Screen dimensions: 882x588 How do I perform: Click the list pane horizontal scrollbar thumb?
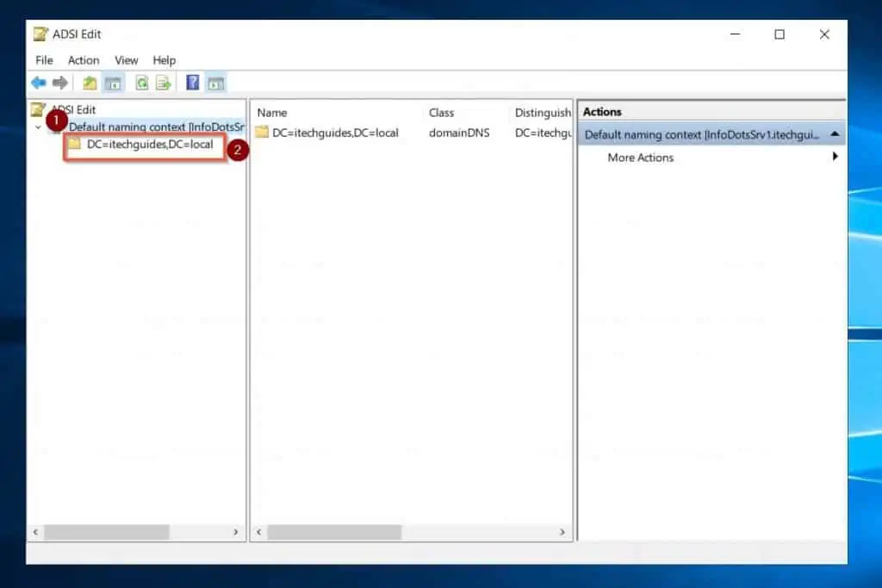(x=335, y=532)
